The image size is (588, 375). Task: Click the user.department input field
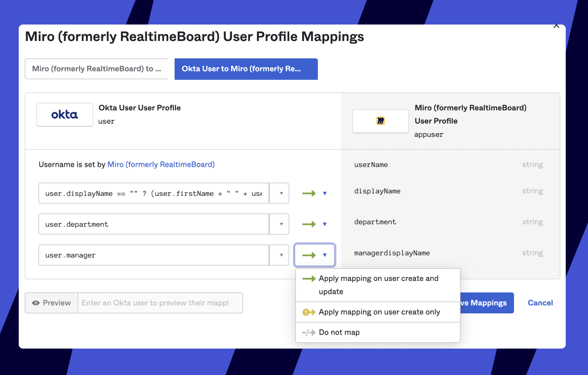pyautogui.click(x=154, y=224)
